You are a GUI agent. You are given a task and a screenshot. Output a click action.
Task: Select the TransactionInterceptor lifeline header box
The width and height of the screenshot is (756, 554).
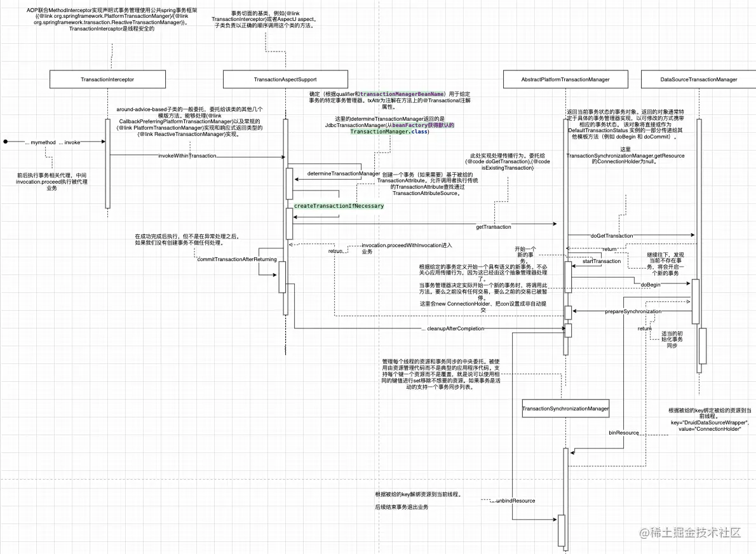[107, 79]
